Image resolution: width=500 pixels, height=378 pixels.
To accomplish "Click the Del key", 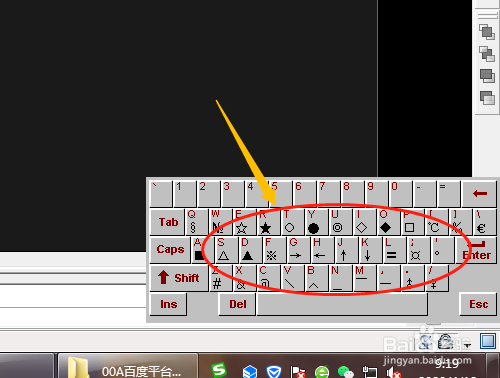I will [237, 304].
